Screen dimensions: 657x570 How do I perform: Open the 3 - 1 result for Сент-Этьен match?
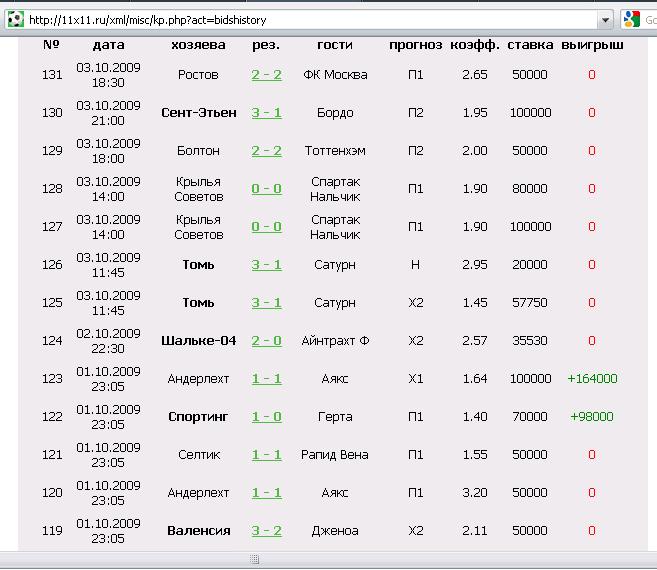(x=266, y=113)
